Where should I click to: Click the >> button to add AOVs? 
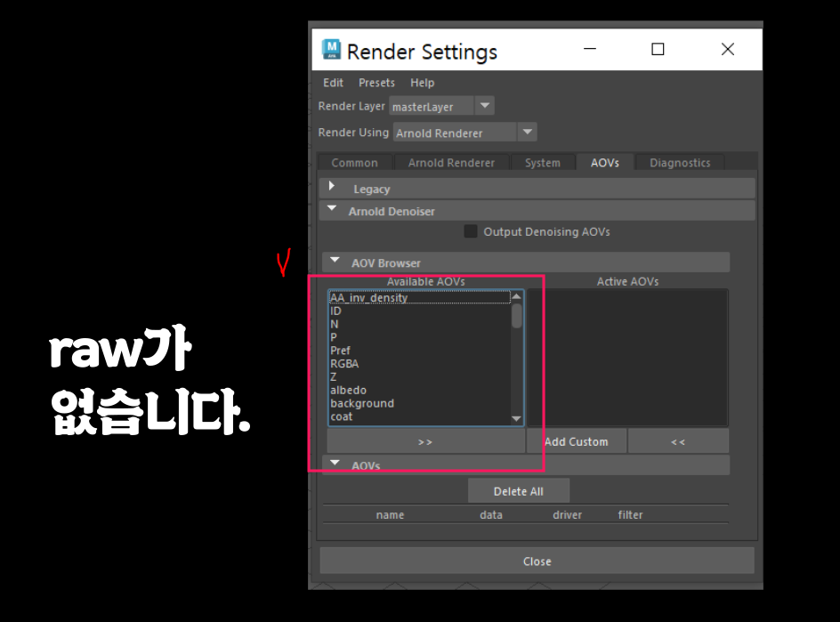click(x=426, y=442)
